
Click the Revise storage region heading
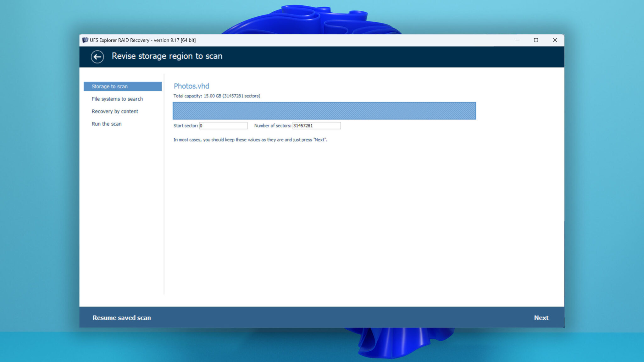(x=167, y=56)
